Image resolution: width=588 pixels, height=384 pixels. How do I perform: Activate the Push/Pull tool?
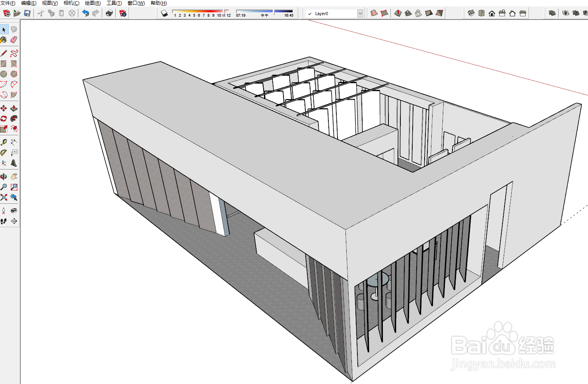pyautogui.click(x=14, y=108)
